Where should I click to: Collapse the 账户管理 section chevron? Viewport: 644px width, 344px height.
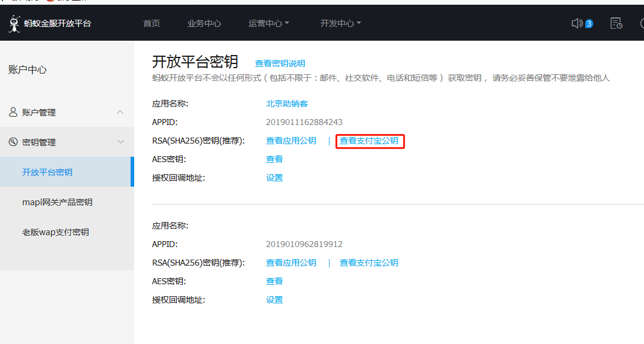click(x=120, y=112)
